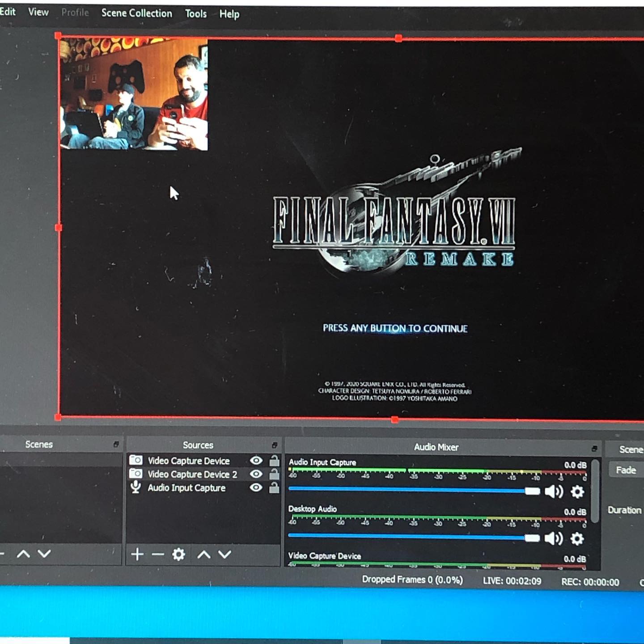Open Desktop Audio mixer settings gear
Viewport: 644px width, 644px height.
tap(577, 538)
